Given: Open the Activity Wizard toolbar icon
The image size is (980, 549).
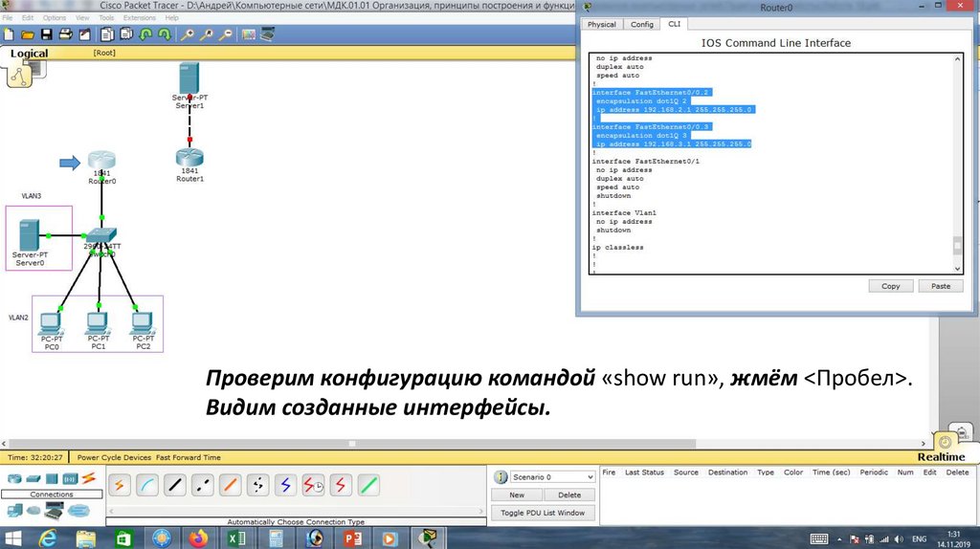Looking at the screenshot, I should click(x=84, y=34).
